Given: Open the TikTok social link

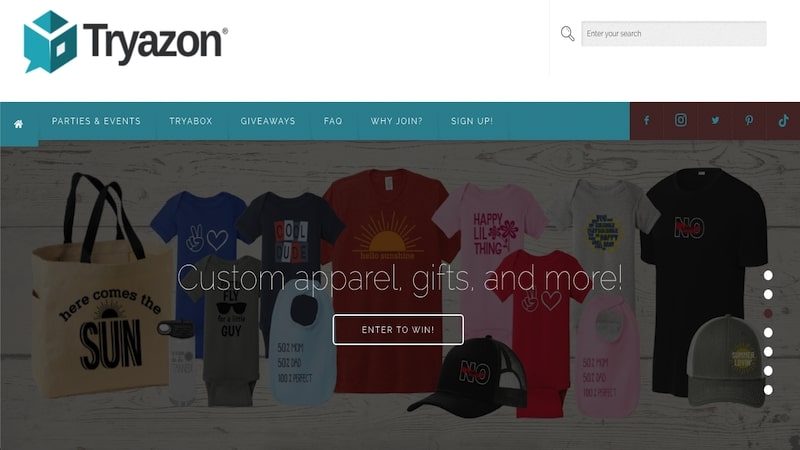Looking at the screenshot, I should [783, 120].
